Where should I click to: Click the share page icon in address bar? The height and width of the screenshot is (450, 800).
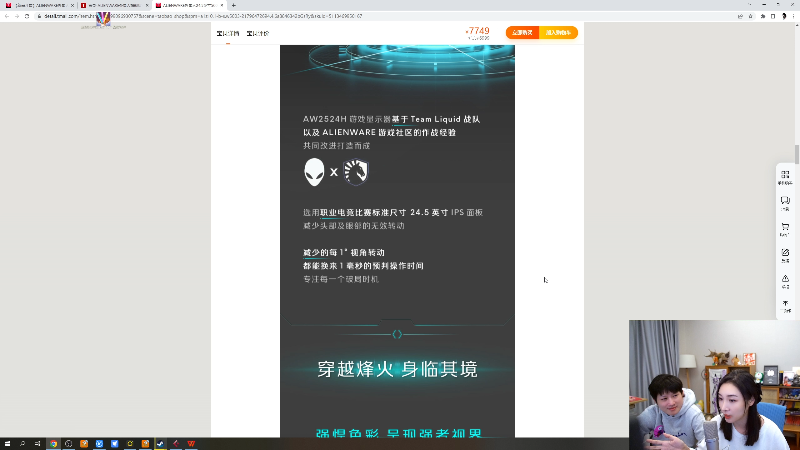click(x=740, y=16)
